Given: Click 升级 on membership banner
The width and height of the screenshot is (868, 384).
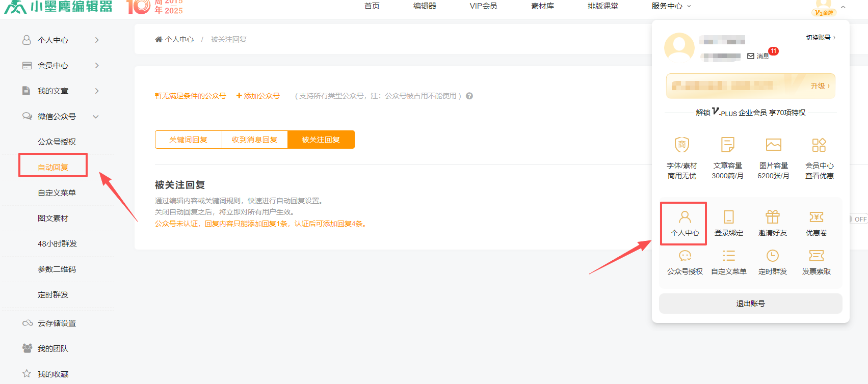Looking at the screenshot, I should (x=820, y=86).
